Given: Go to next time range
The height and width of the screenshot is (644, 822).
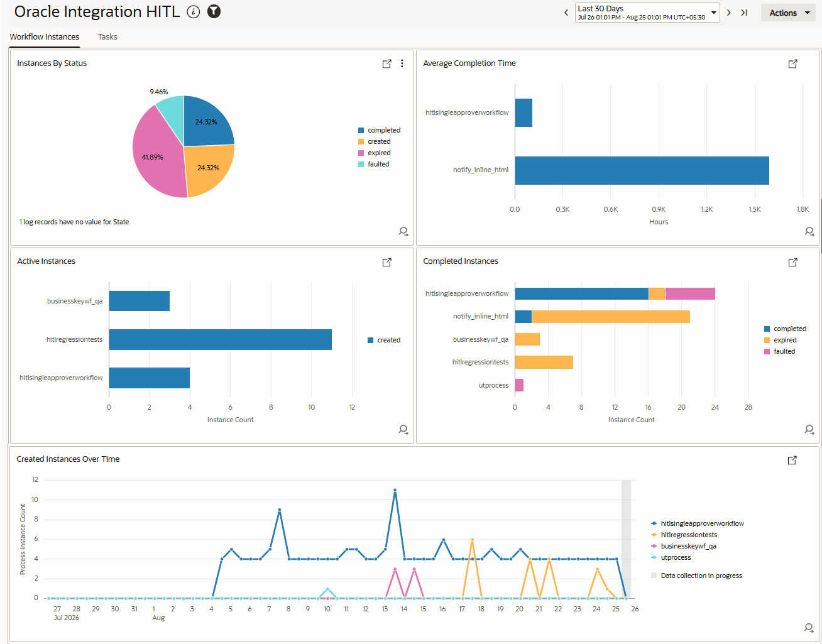Looking at the screenshot, I should click(729, 13).
